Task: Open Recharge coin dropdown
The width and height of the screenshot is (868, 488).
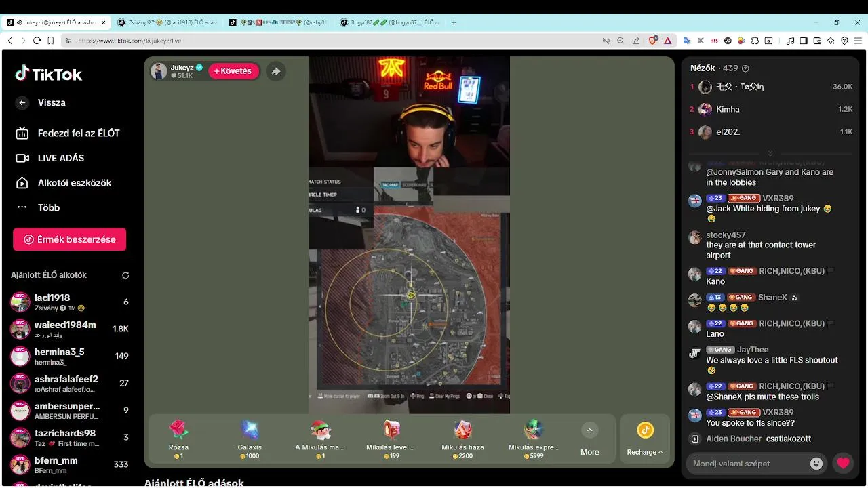Action: coord(645,439)
